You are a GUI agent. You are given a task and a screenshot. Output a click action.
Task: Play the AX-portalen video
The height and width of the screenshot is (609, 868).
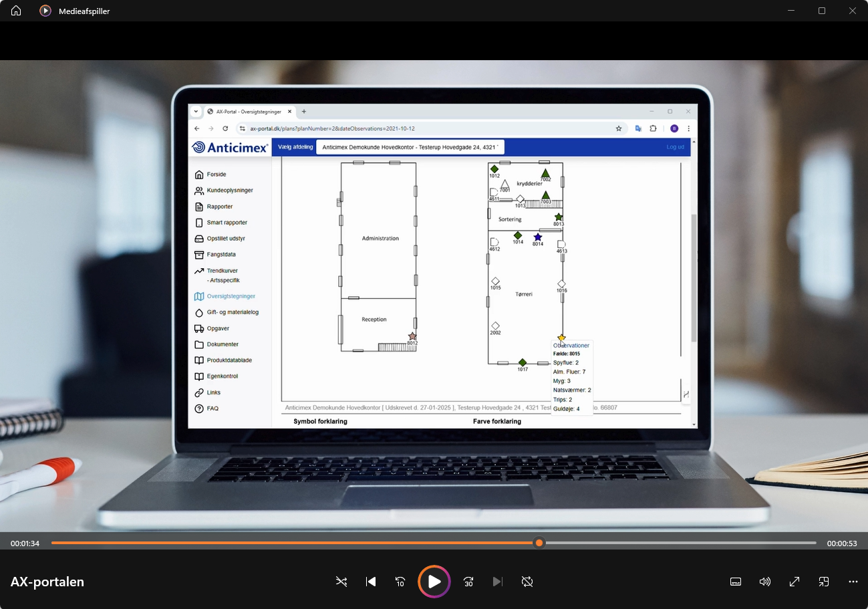point(434,582)
